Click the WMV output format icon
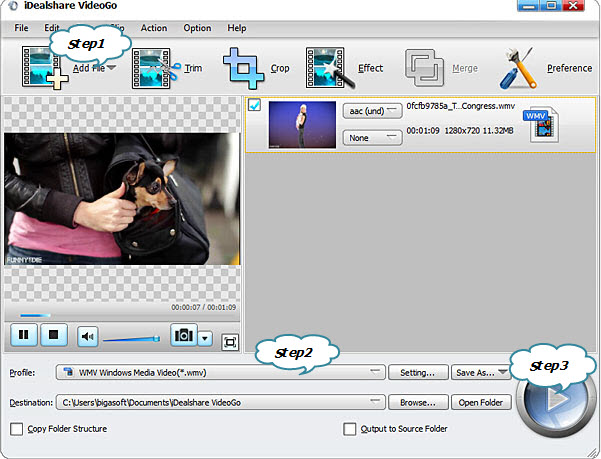 pos(541,125)
